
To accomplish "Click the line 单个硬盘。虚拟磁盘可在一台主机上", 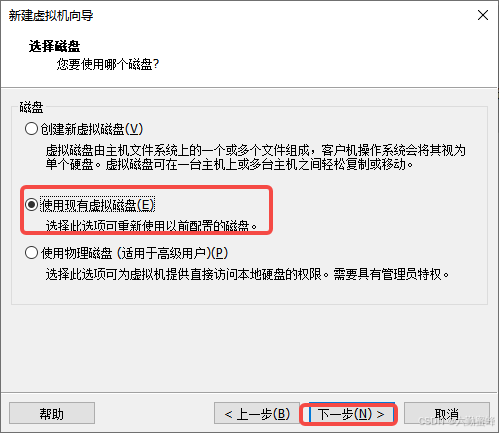I will pos(229,164).
